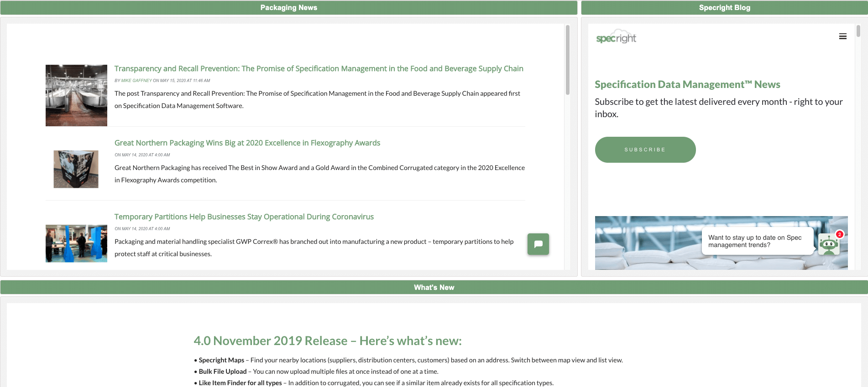The image size is (868, 387).
Task: Open Temporary Partitions Help Businesses article
Action: tap(244, 217)
